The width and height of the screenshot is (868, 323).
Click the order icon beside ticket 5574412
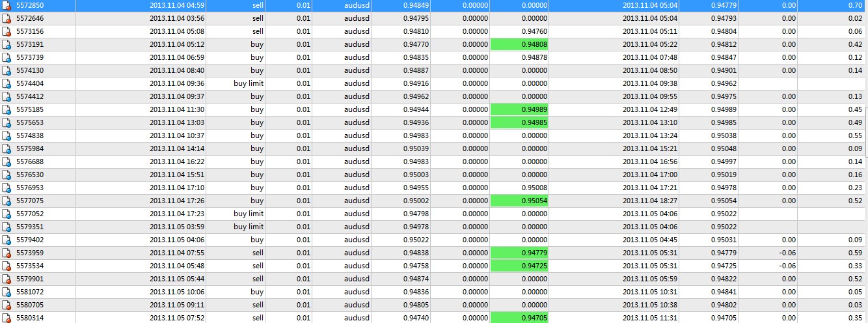[7, 97]
